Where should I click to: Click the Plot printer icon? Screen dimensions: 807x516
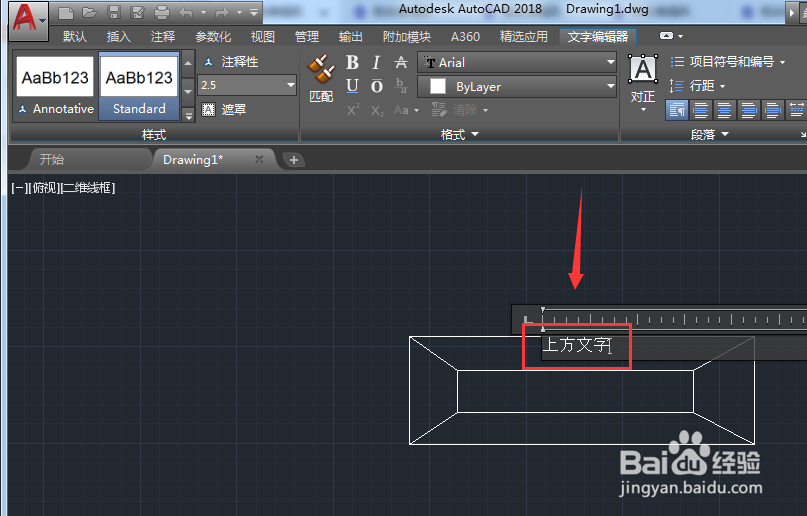162,12
